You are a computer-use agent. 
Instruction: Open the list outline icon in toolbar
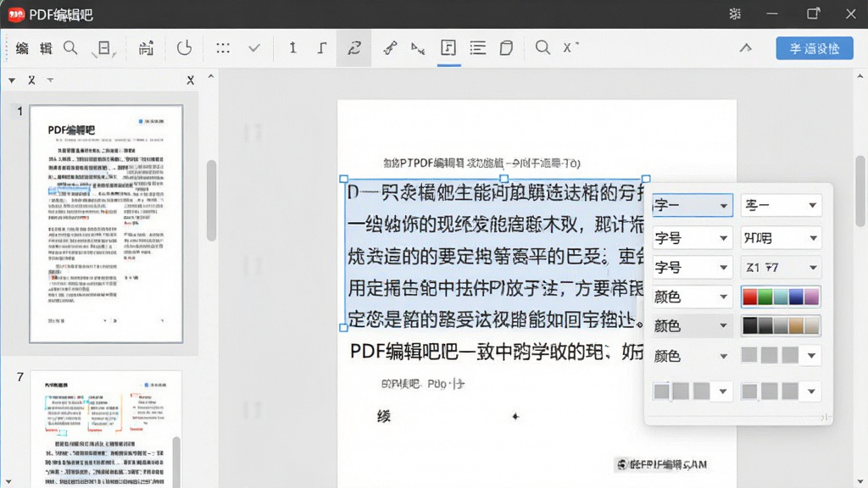pyautogui.click(x=478, y=48)
